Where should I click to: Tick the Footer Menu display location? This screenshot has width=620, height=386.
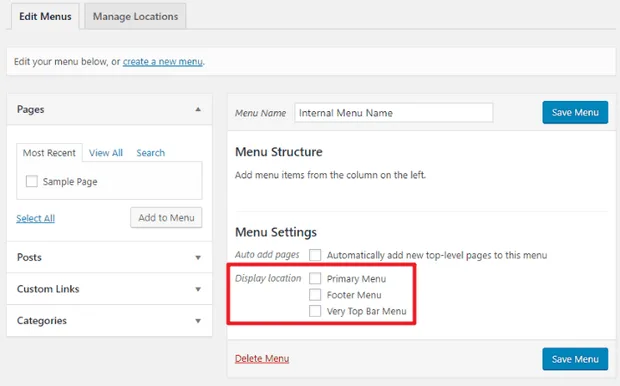(315, 295)
